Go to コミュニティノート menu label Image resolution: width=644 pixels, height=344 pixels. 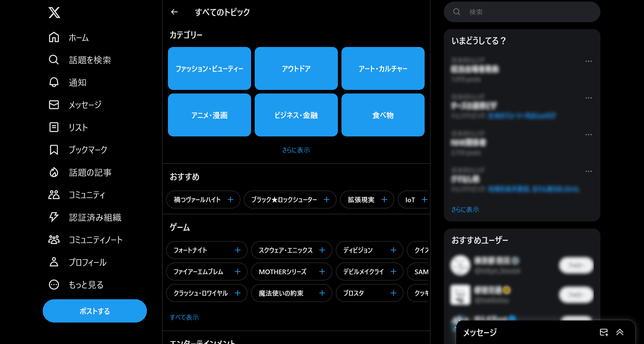point(96,240)
